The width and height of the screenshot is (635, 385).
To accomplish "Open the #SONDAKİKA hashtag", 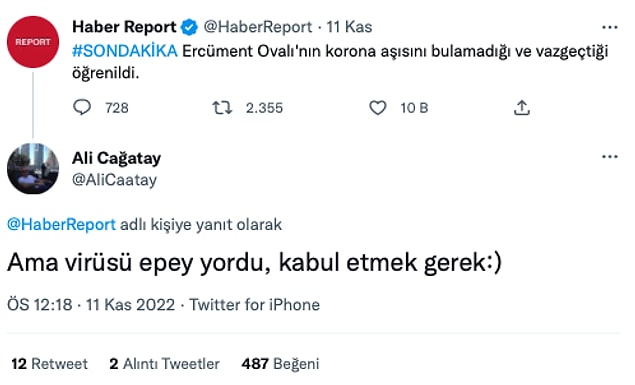I will (125, 51).
